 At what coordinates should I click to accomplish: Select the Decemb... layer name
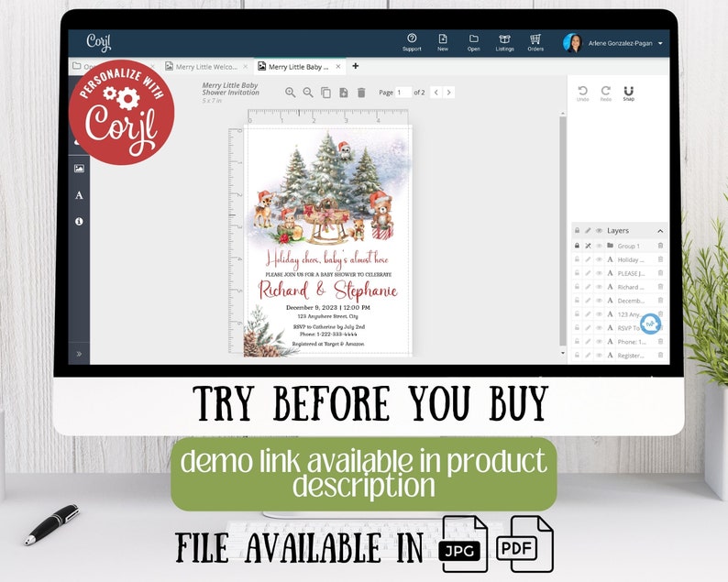[x=631, y=301]
